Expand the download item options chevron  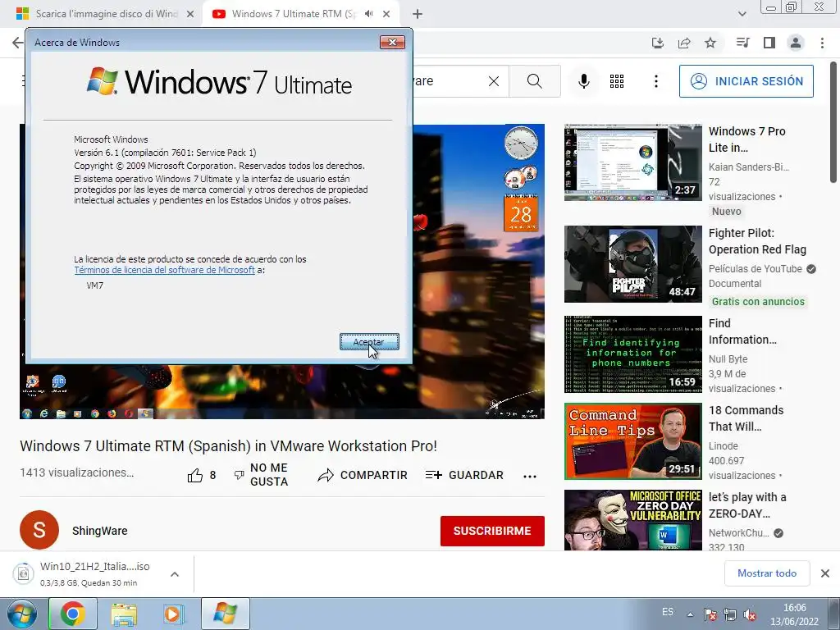175,574
